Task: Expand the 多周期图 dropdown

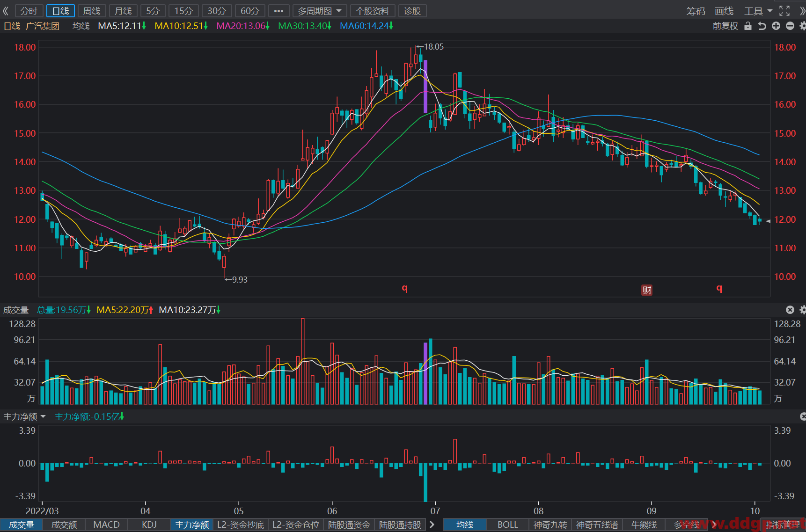Action: 320,11
